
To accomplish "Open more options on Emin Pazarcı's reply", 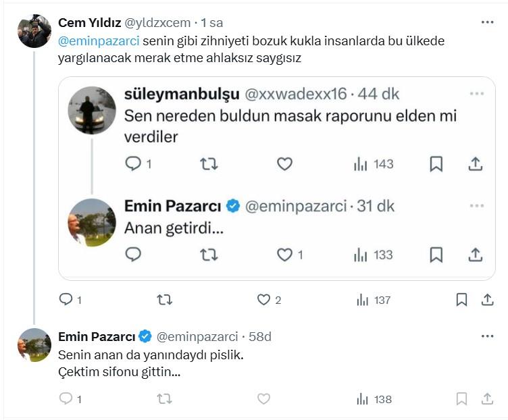I will pos(487,336).
